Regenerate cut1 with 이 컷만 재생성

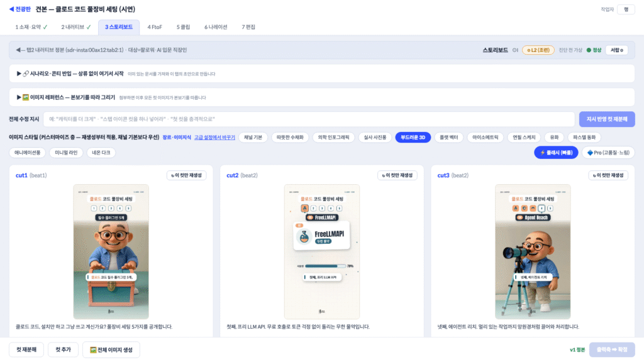click(x=186, y=175)
